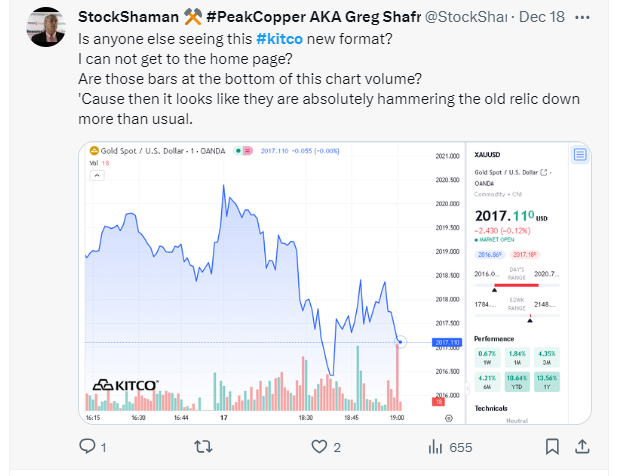This screenshot has height=476, width=623.
Task: Click the watchlist panel icon in chart
Action: (x=579, y=154)
